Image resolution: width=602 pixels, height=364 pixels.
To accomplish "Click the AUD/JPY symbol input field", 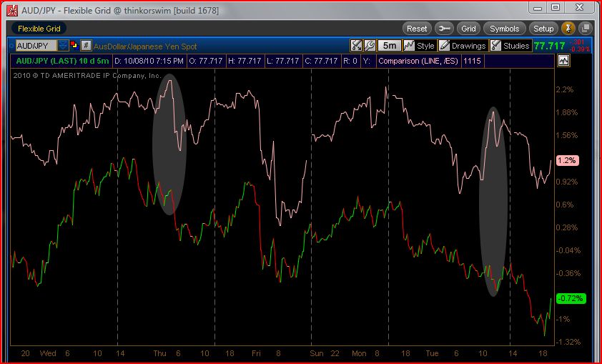I will pyautogui.click(x=36, y=46).
